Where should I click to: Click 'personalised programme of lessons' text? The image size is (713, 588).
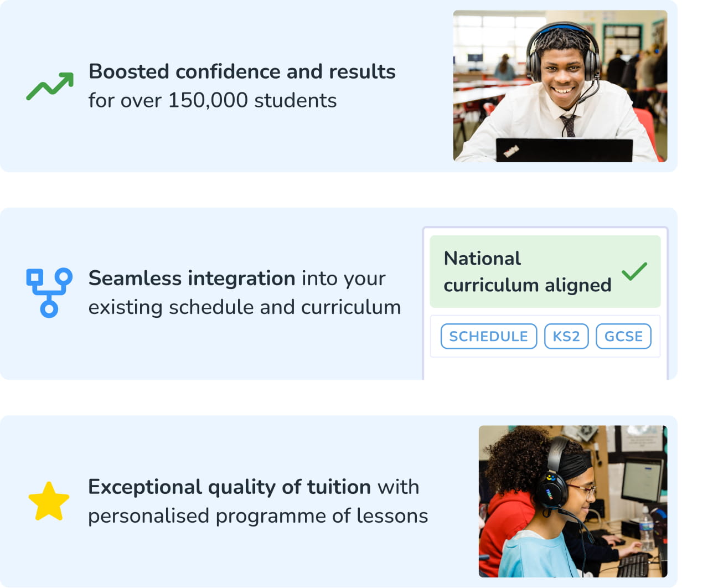click(258, 515)
